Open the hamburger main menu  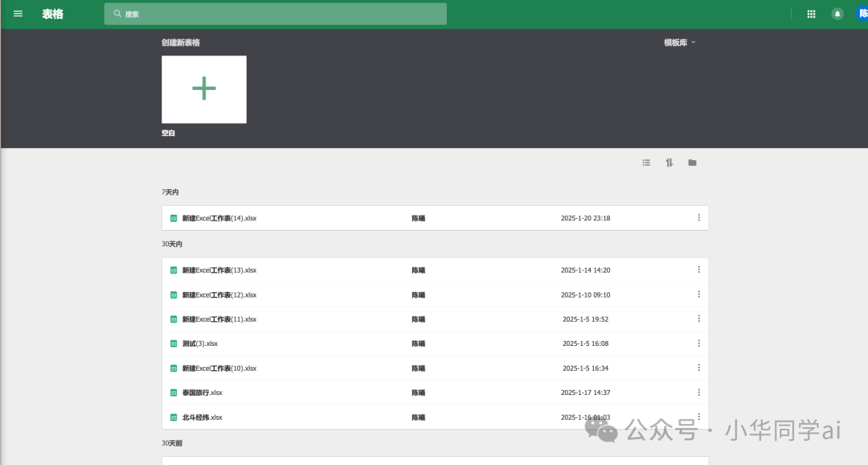click(x=18, y=14)
